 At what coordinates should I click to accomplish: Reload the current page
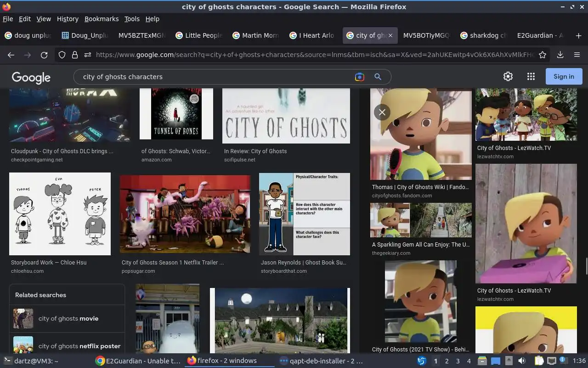tap(44, 55)
